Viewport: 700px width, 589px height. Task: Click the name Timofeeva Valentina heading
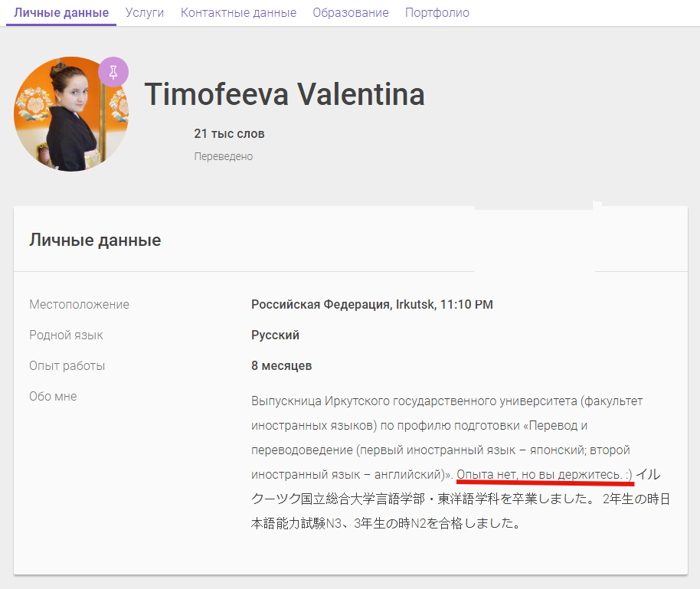284,94
